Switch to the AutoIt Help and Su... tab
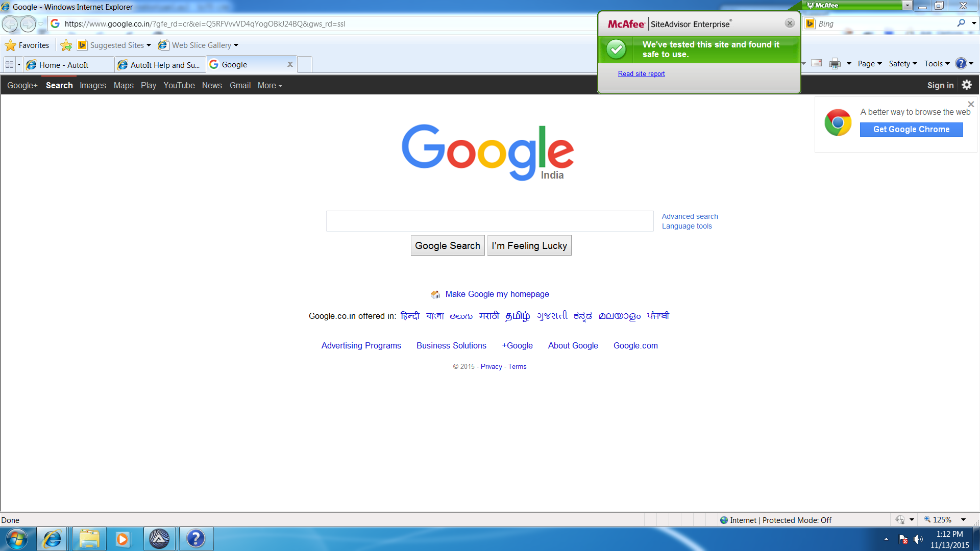The height and width of the screenshot is (551, 980). pyautogui.click(x=160, y=65)
